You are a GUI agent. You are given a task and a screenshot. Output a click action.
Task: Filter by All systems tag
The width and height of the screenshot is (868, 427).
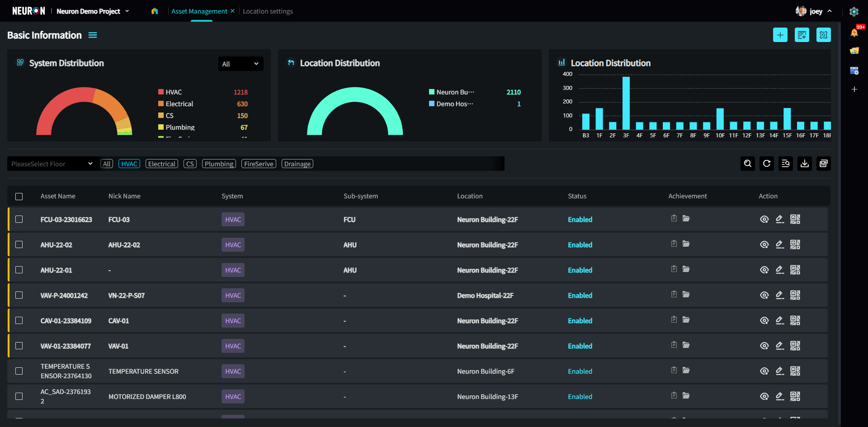click(107, 164)
